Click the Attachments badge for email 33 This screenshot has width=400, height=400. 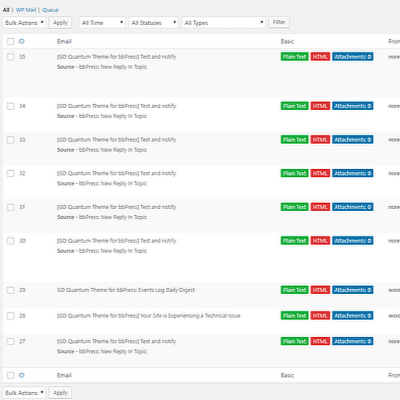[352, 140]
